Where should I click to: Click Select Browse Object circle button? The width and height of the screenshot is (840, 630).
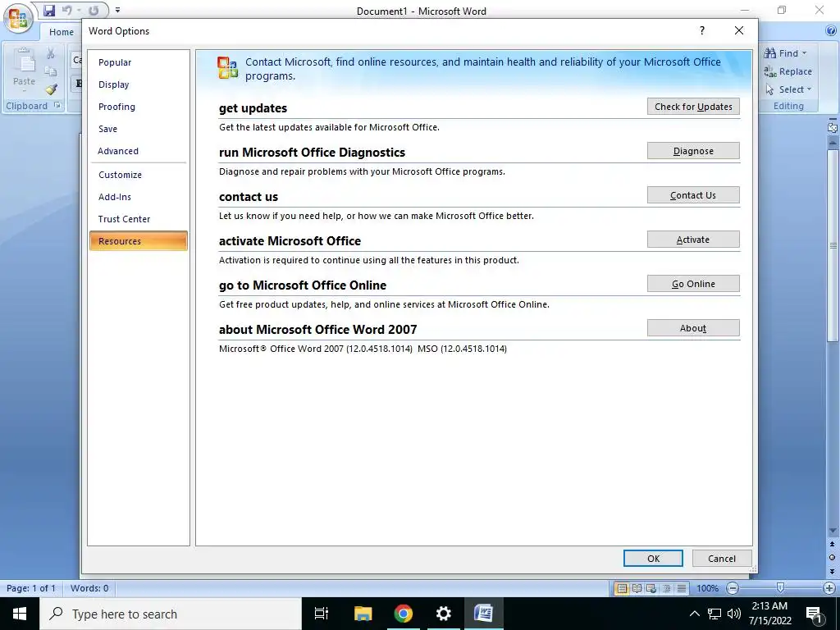(x=833, y=558)
